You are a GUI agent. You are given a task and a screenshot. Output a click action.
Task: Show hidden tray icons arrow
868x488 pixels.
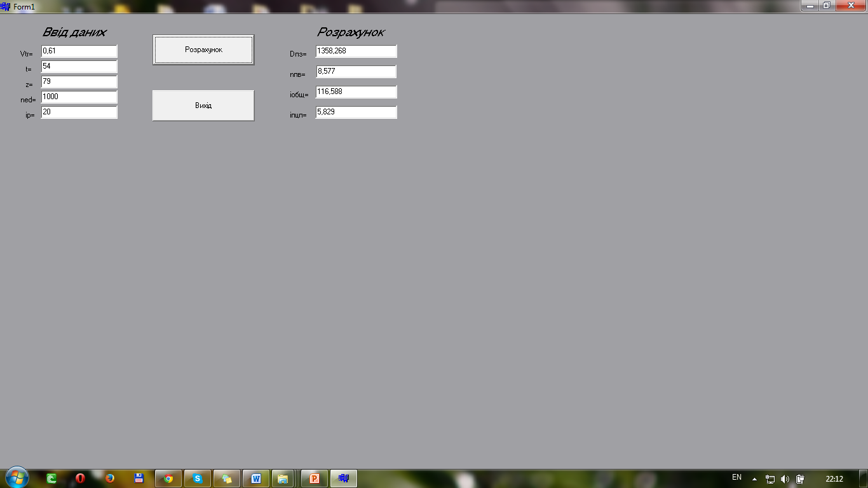(x=754, y=479)
